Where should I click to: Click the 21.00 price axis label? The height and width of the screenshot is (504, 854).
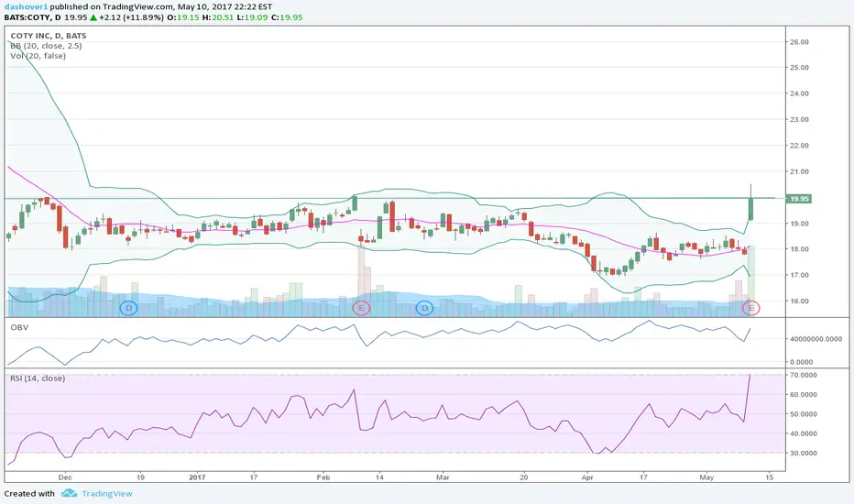[x=799, y=171]
